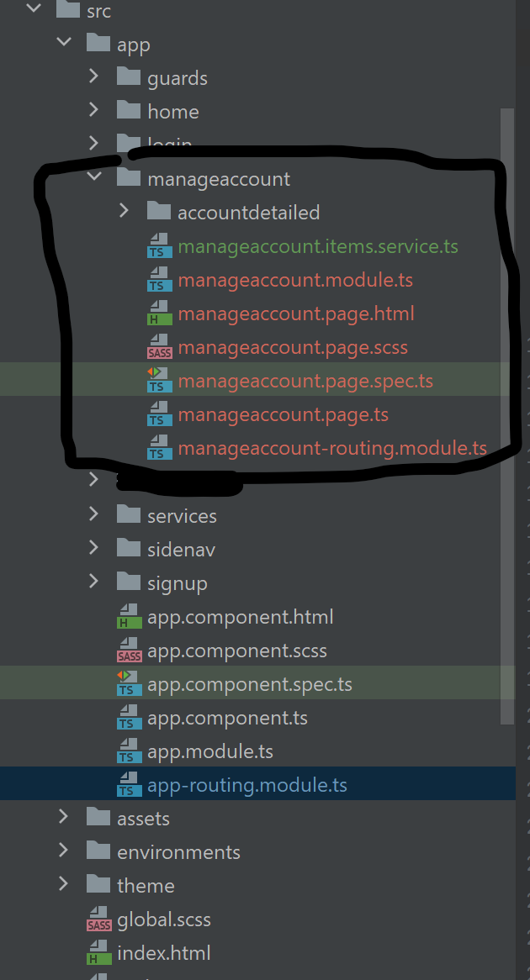Viewport: 530px width, 980px height.
Task: Click the environments folder icon
Action: pos(98,851)
